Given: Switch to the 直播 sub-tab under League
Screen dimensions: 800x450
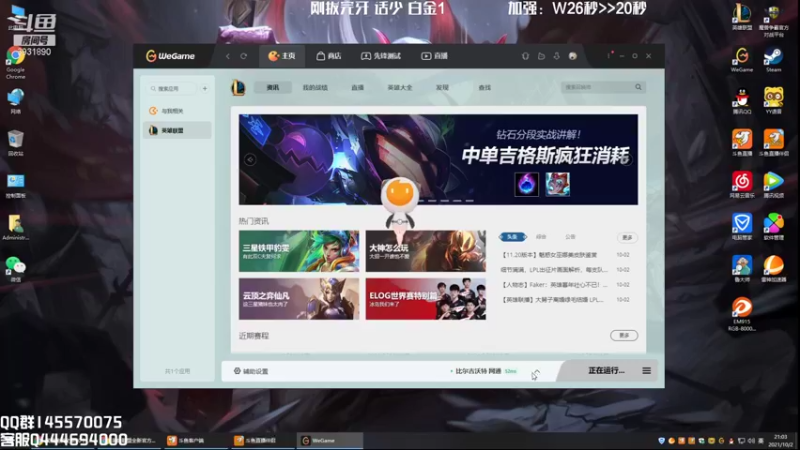Looking at the screenshot, I should tap(358, 87).
